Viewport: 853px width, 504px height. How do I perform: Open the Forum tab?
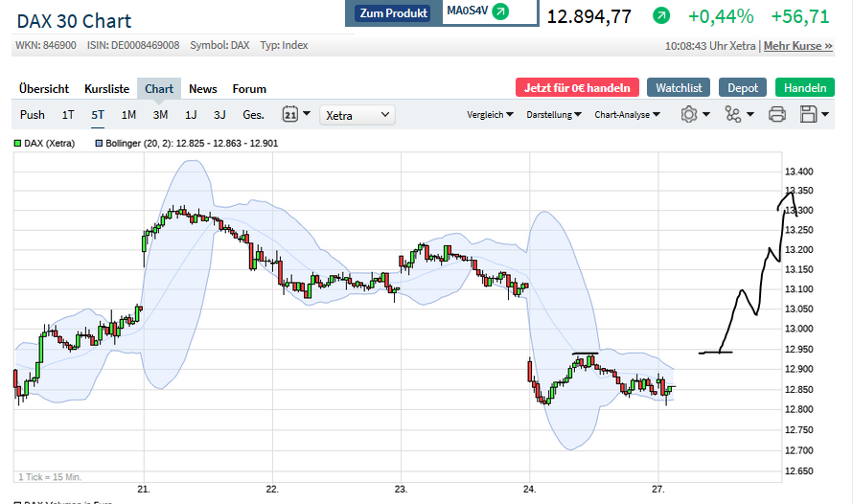pyautogui.click(x=249, y=88)
